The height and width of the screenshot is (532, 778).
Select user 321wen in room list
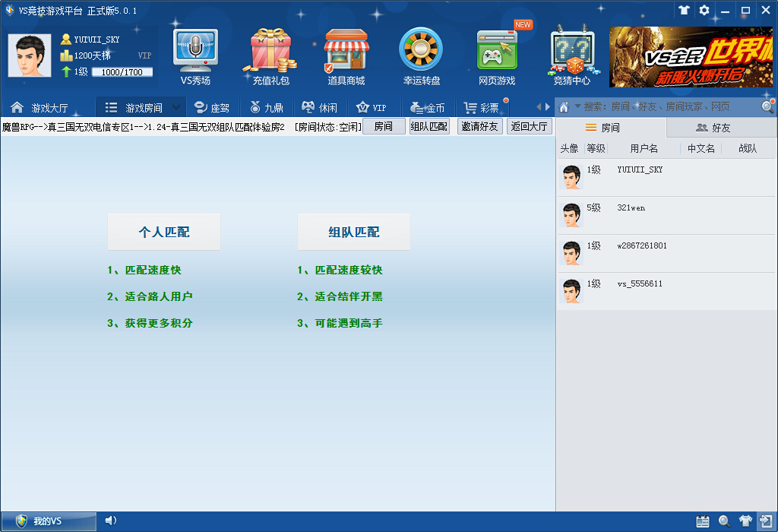[x=666, y=215]
